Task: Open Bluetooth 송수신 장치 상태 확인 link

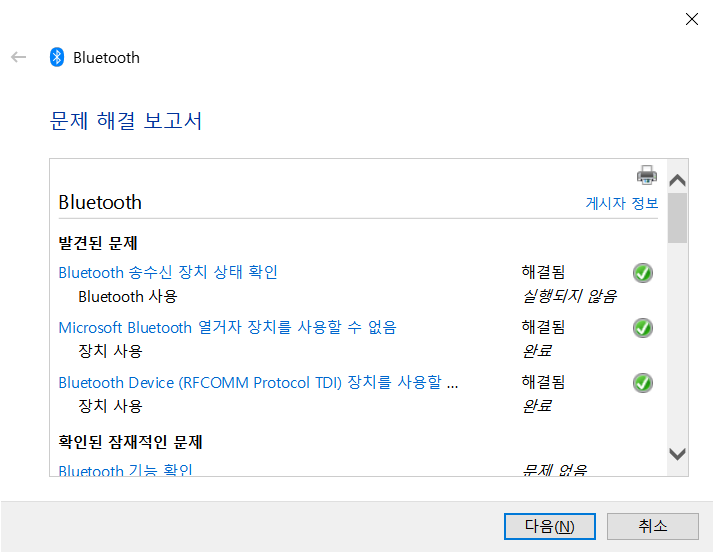Action: (168, 272)
